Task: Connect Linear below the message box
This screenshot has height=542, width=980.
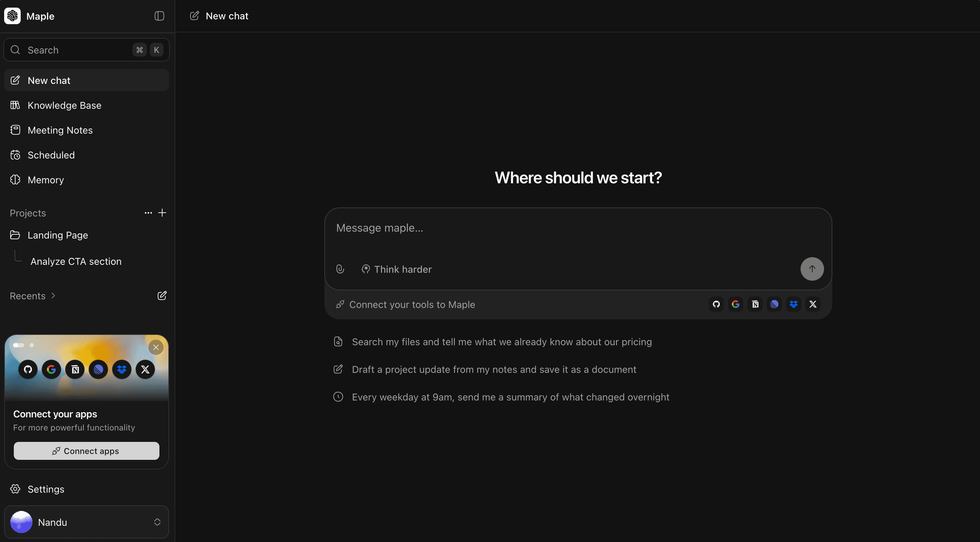Action: (774, 304)
